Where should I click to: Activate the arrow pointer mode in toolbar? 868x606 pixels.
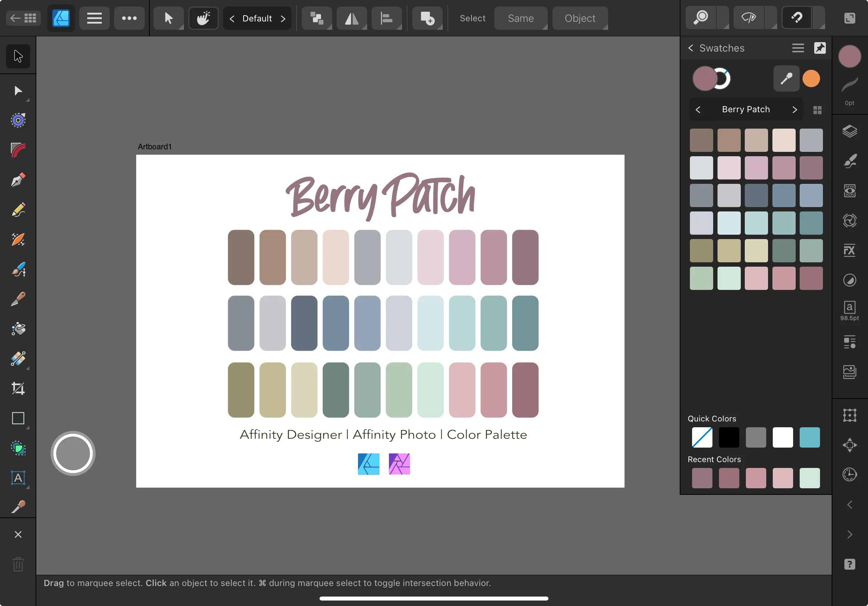(169, 18)
